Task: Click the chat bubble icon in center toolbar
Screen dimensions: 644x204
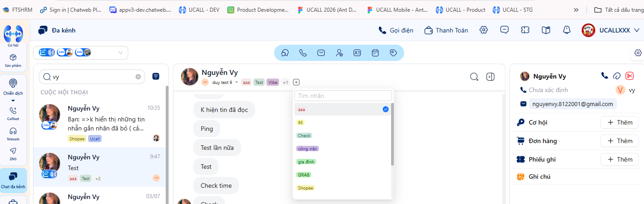Action: tap(285, 53)
